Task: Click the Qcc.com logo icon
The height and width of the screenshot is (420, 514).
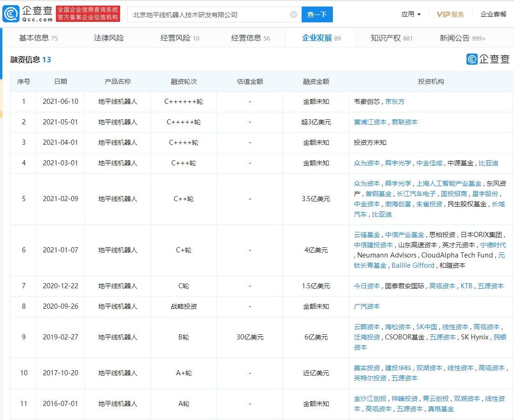Action: 11,14
